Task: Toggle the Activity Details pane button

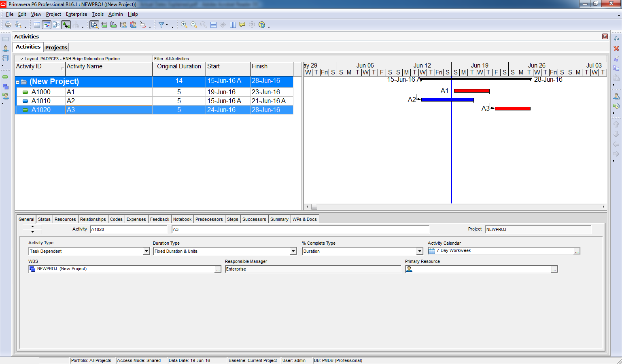Action: [x=94, y=25]
